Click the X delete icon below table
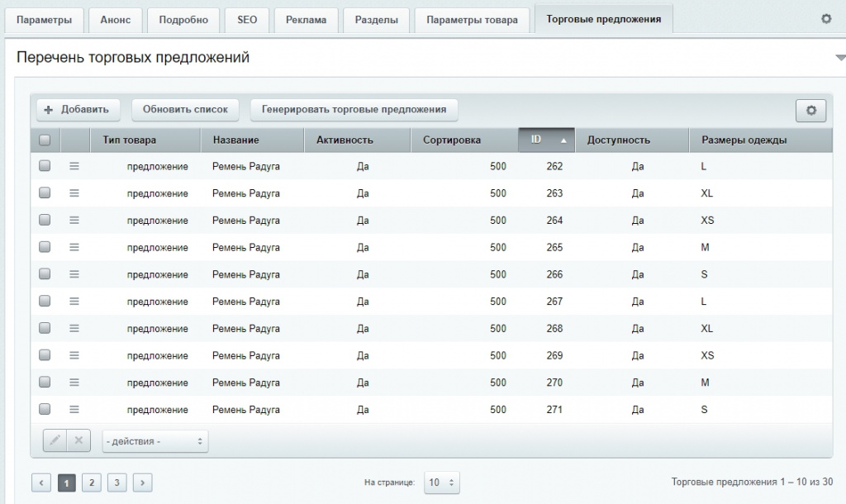Image resolution: width=846 pixels, height=504 pixels. 78,440
